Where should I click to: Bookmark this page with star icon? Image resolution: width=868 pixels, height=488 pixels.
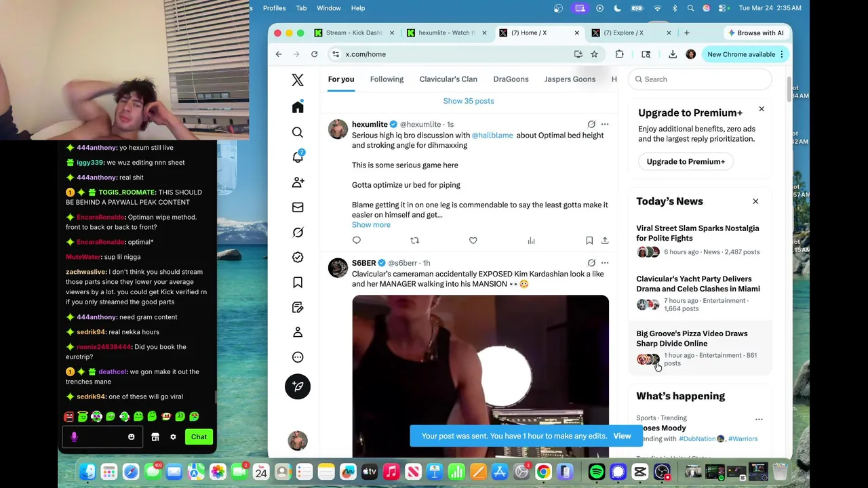tap(594, 54)
